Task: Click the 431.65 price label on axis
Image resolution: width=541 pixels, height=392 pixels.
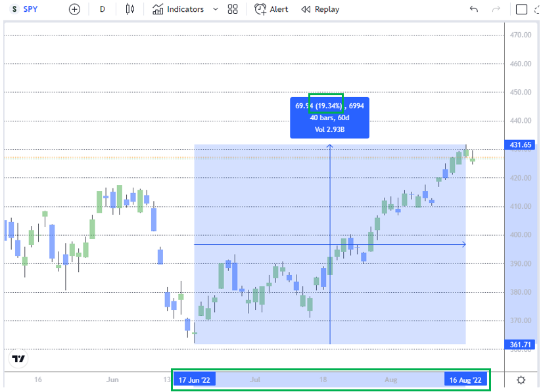Action: point(520,145)
